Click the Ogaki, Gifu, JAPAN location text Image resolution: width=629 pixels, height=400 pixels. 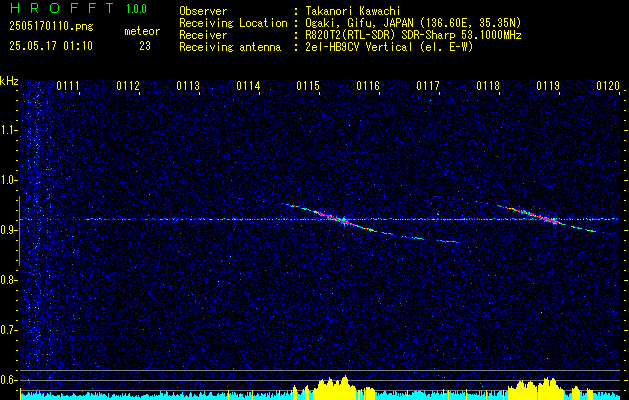tap(413, 23)
